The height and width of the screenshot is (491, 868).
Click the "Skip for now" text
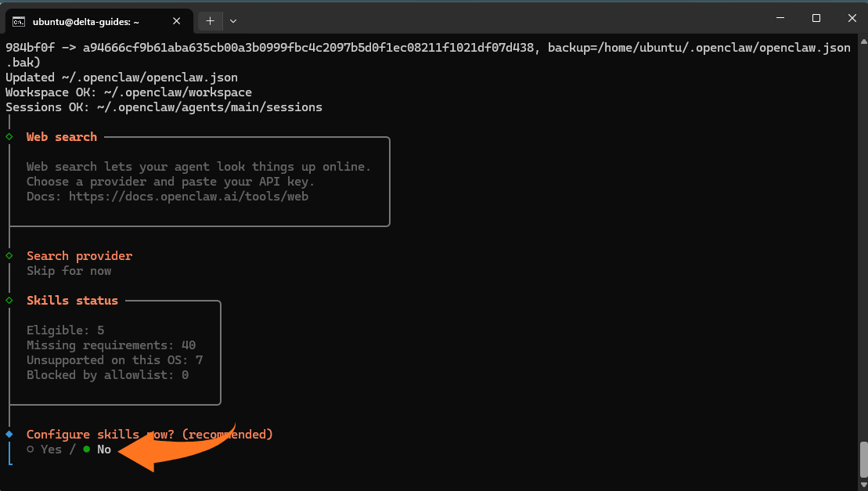pyautogui.click(x=69, y=271)
